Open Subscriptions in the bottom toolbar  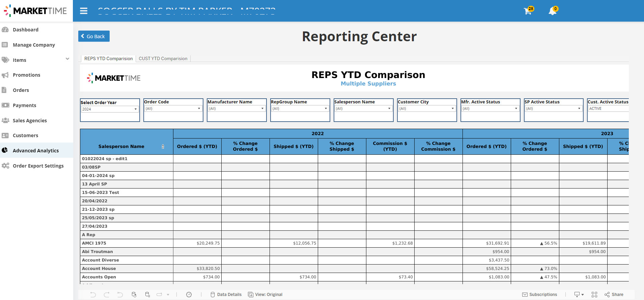coord(540,295)
